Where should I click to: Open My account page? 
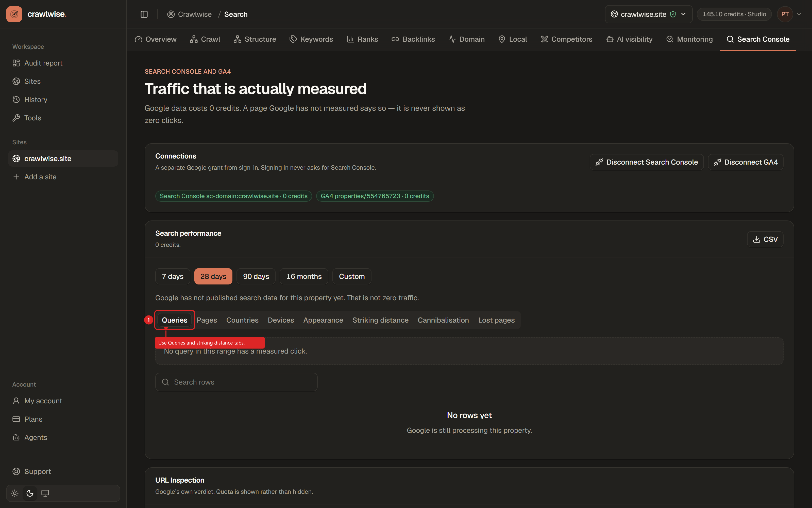[63, 401]
